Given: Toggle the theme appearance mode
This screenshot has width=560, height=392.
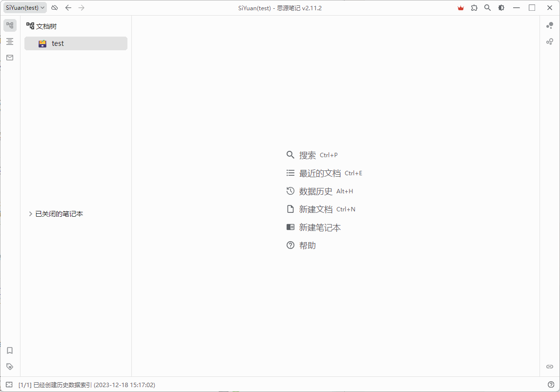Looking at the screenshot, I should click(501, 8).
